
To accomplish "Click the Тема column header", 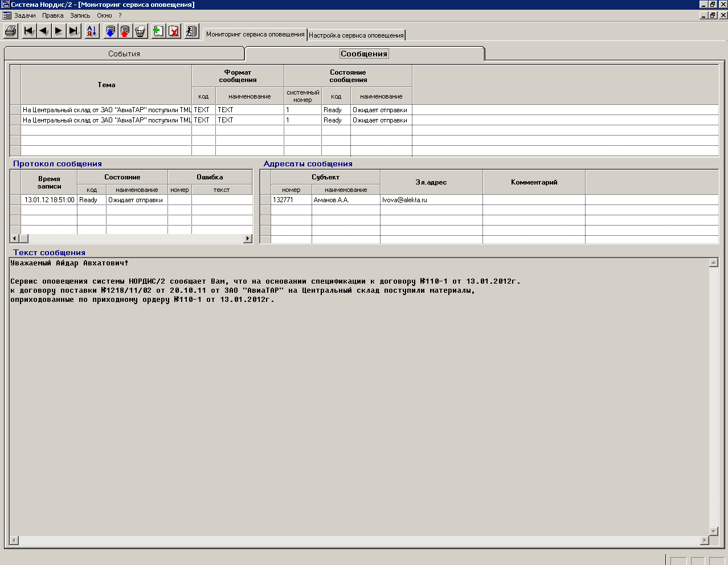I will click(107, 85).
